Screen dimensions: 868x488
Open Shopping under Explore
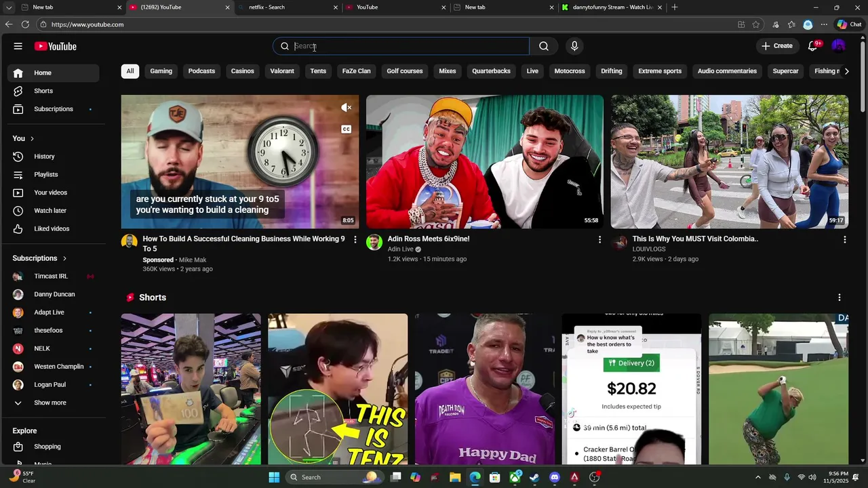(54, 447)
